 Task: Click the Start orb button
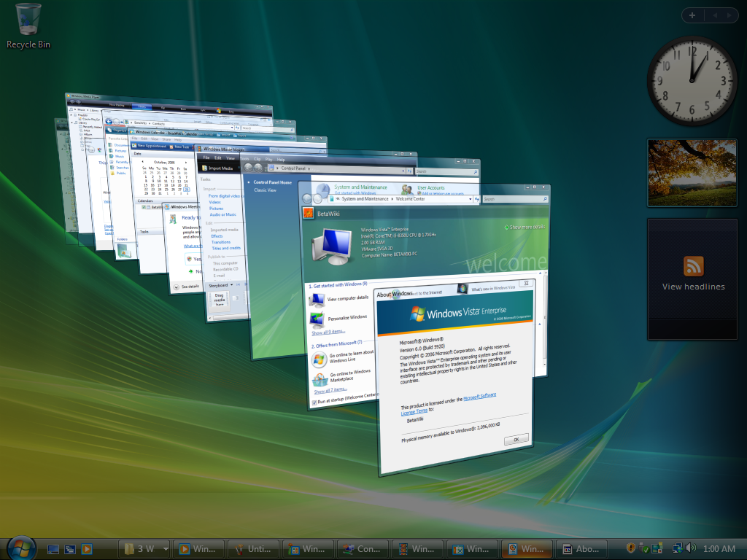21,548
